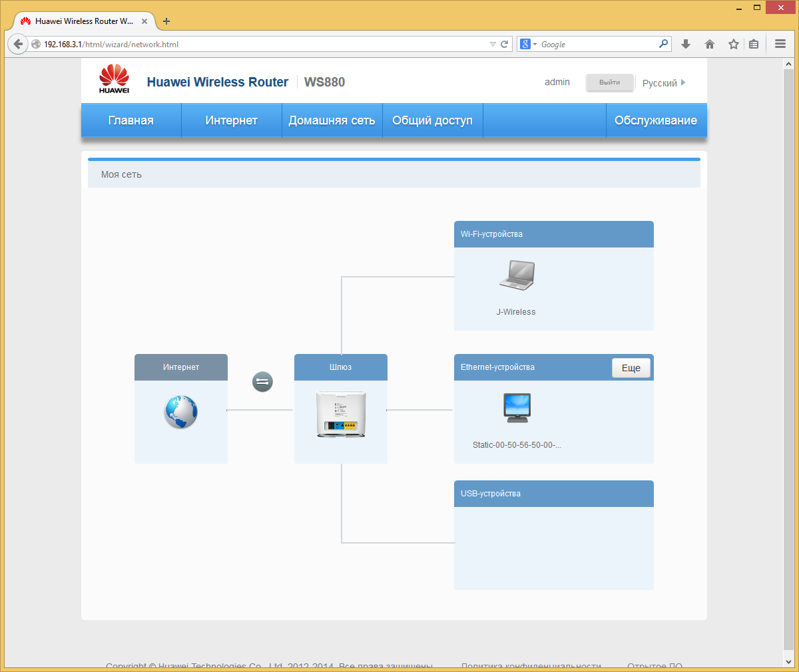
Task: Open Firefox hamburger menu
Action: [x=780, y=44]
